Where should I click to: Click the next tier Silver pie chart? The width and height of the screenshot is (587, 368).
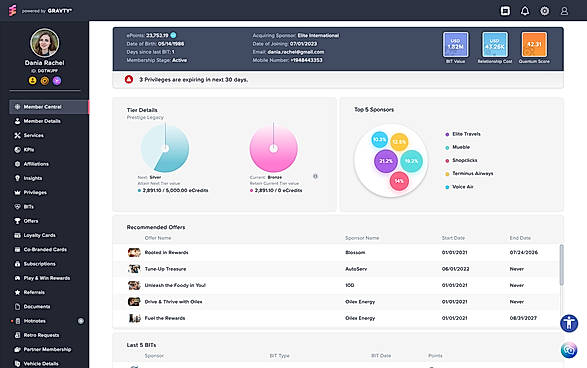[165, 148]
